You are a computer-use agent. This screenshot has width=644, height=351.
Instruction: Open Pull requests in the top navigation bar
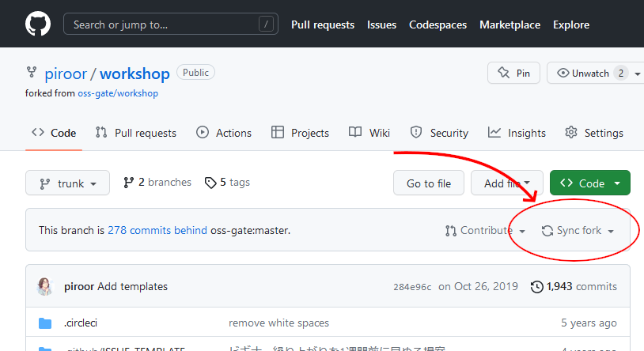click(323, 25)
